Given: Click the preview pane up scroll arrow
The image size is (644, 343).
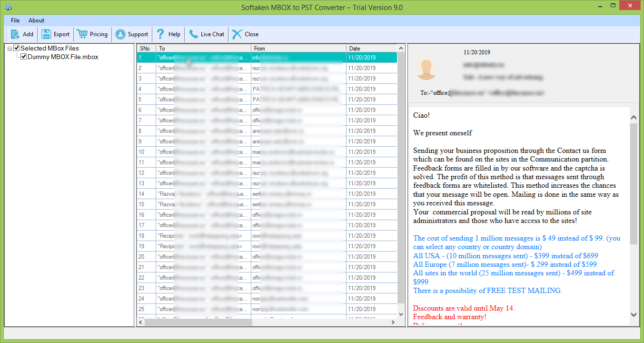Looking at the screenshot, I should [x=634, y=117].
